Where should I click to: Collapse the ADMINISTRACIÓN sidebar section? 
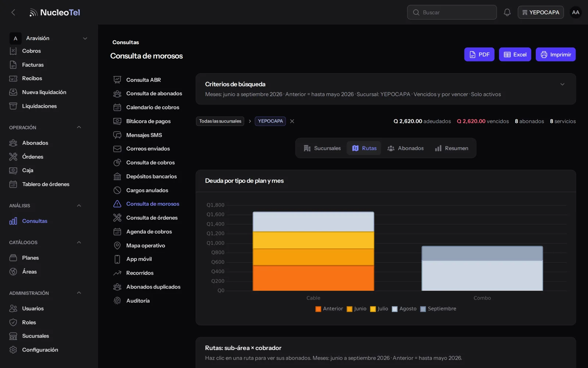[x=79, y=293]
